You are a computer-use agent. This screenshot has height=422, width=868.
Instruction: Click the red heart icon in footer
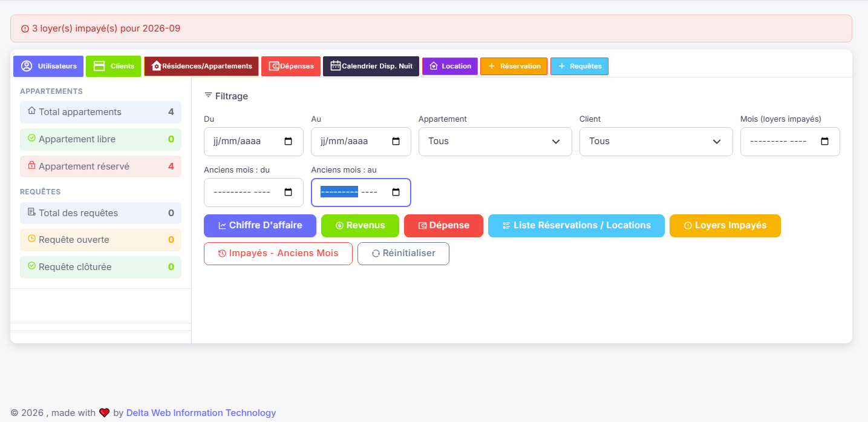(x=105, y=413)
